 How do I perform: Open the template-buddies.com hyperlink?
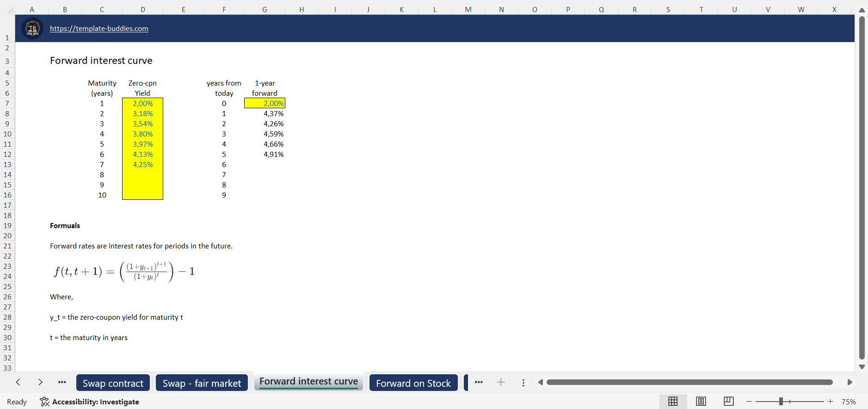click(x=99, y=29)
